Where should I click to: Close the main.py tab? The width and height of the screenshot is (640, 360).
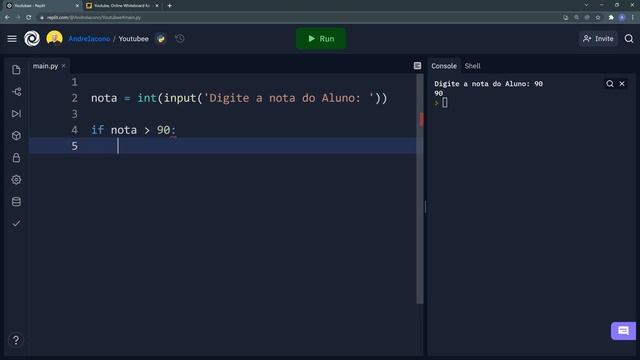click(63, 66)
